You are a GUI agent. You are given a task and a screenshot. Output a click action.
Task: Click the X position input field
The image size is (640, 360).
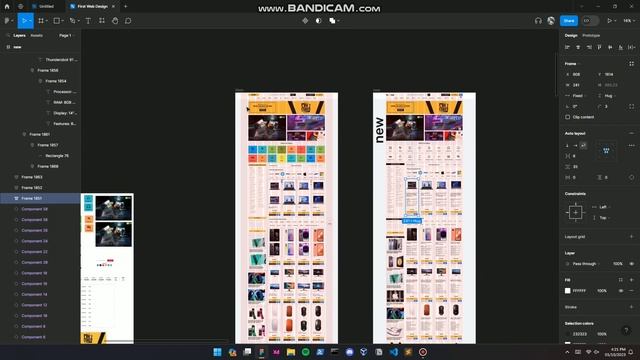[x=578, y=74]
